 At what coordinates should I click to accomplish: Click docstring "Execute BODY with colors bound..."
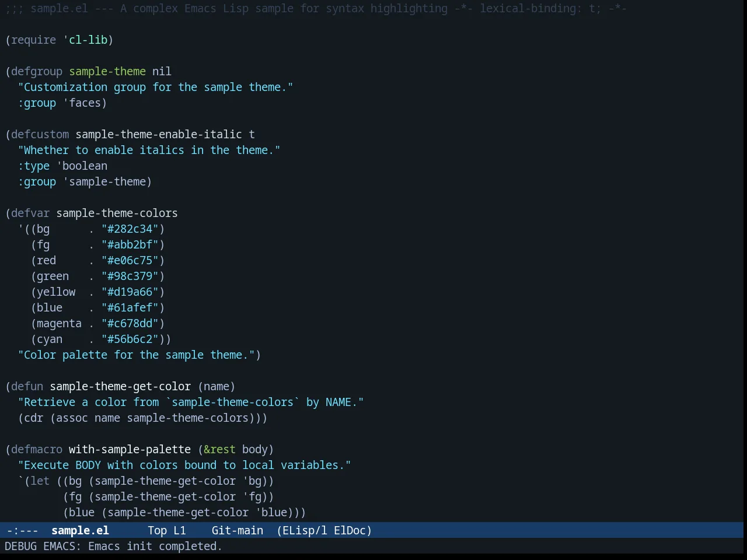[x=184, y=465]
